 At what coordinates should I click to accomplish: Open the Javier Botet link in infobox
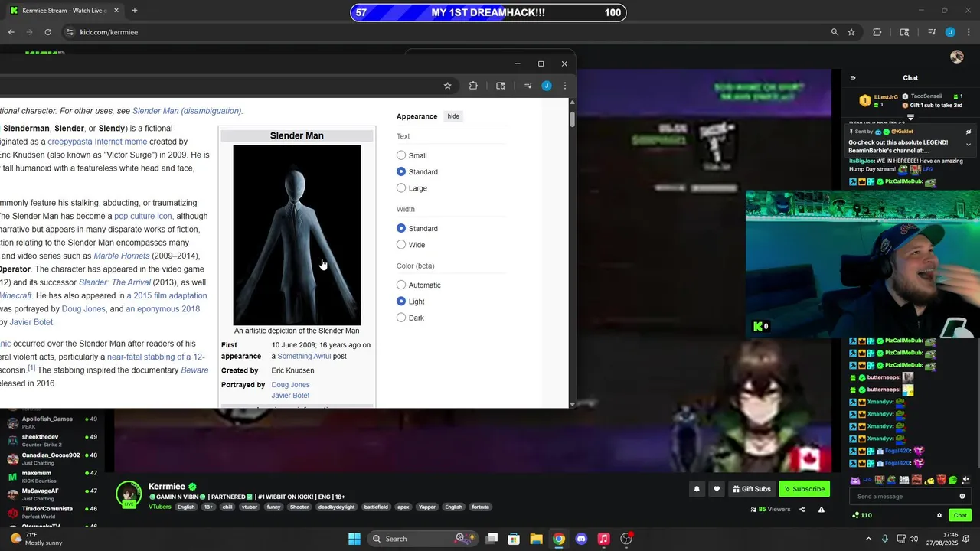pyautogui.click(x=290, y=396)
